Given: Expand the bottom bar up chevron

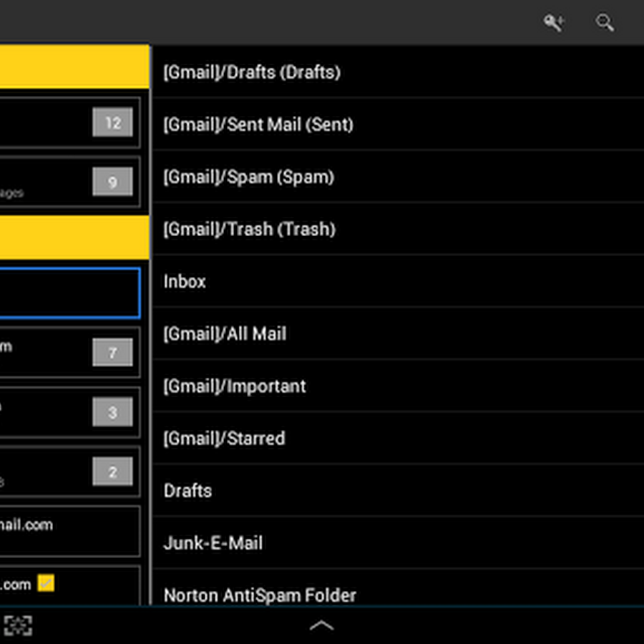Looking at the screenshot, I should click(x=321, y=625).
